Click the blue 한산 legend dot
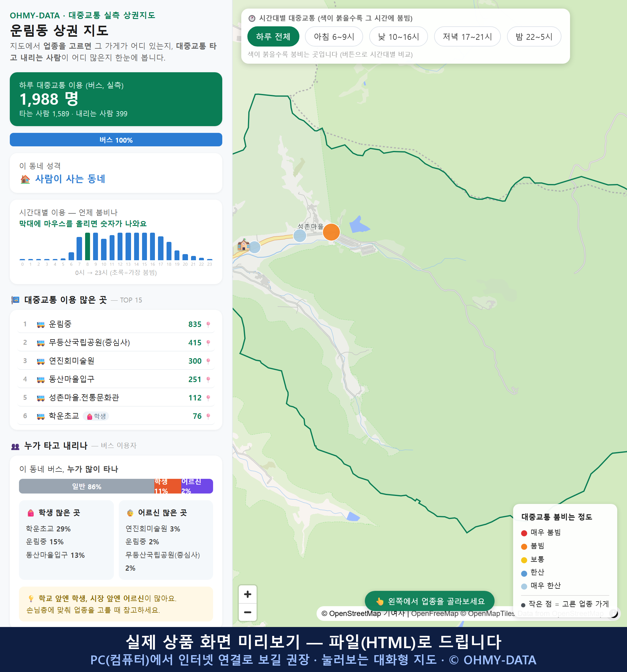Screen dimensions: 627x672 point(524,573)
